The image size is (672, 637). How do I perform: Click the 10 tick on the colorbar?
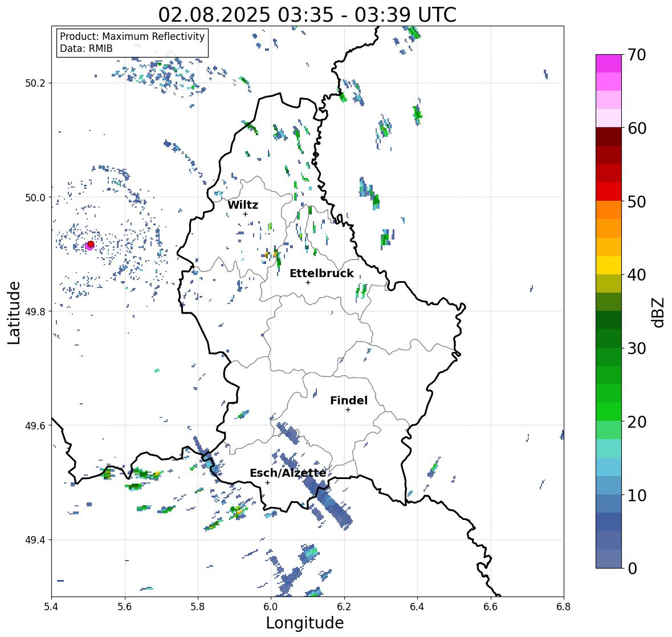click(x=637, y=495)
